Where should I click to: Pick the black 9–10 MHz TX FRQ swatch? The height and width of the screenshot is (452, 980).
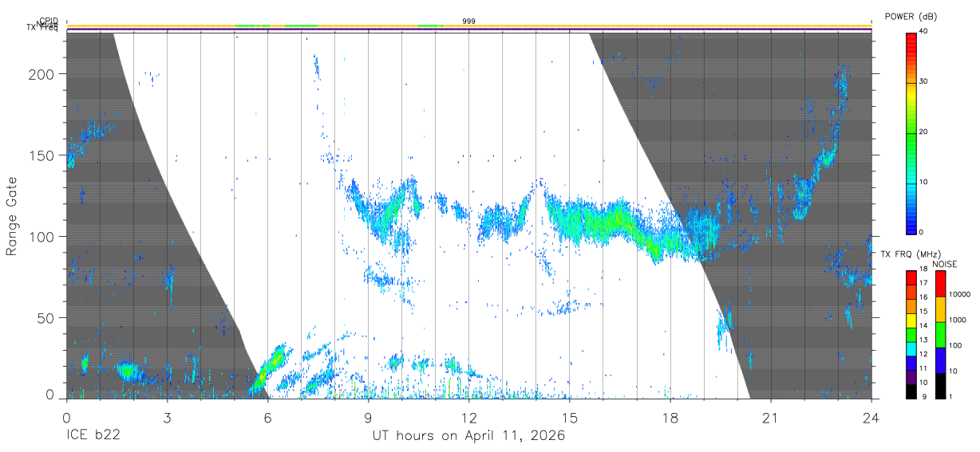(x=911, y=391)
